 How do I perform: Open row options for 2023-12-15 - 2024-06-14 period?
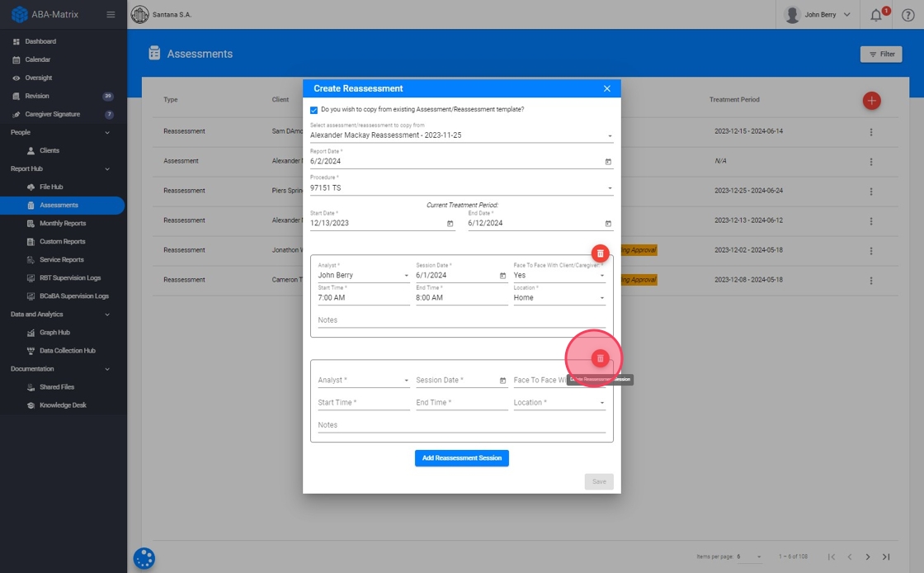(x=871, y=132)
